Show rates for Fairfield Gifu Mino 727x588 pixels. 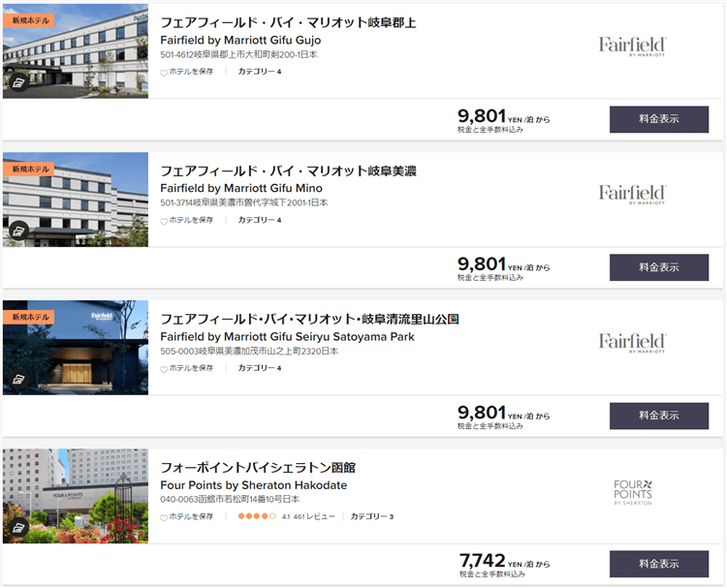[659, 267]
